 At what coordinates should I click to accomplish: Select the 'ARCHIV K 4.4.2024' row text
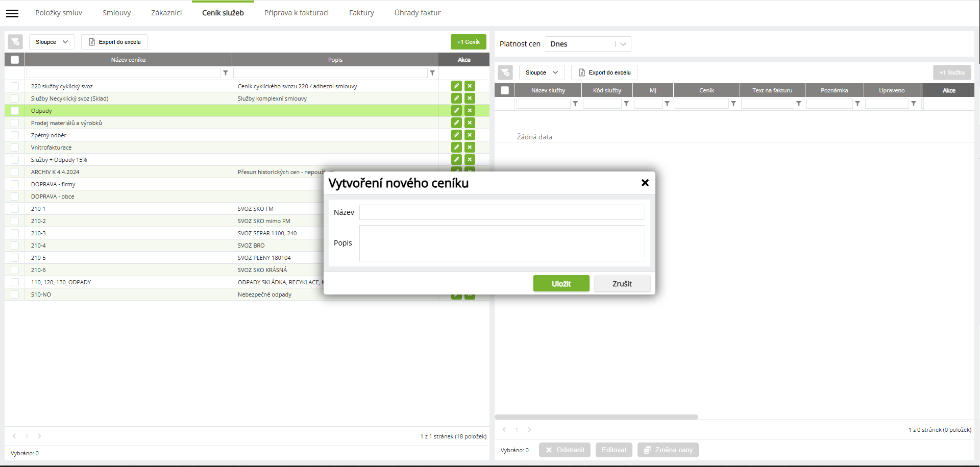click(55, 172)
